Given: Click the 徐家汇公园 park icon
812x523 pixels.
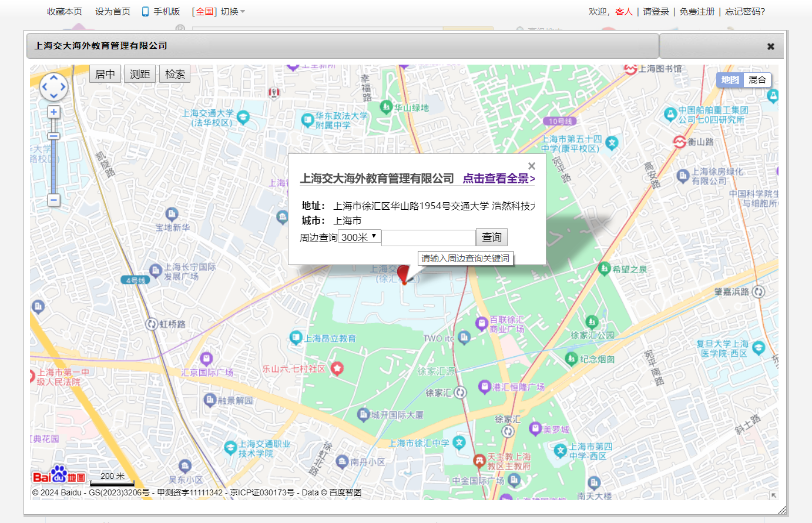Looking at the screenshot, I should [x=592, y=322].
